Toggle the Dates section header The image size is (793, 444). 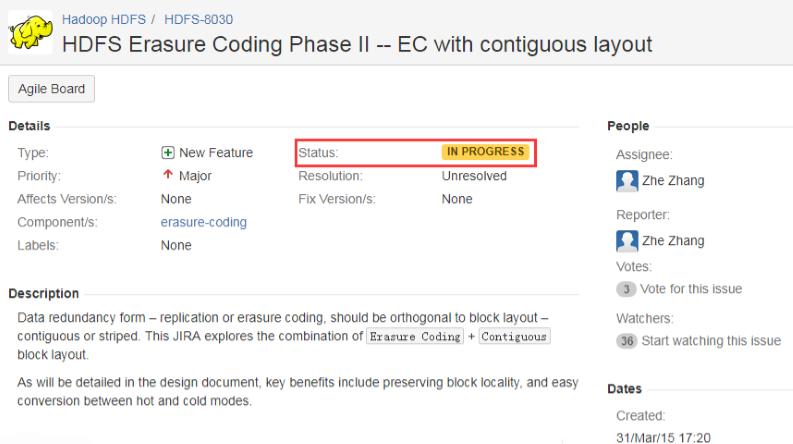coord(625,389)
